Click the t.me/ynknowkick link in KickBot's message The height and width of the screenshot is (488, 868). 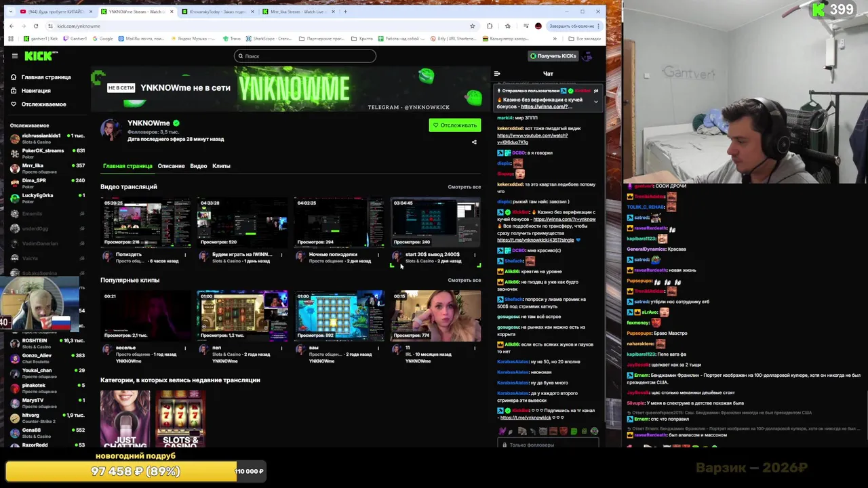point(526,418)
